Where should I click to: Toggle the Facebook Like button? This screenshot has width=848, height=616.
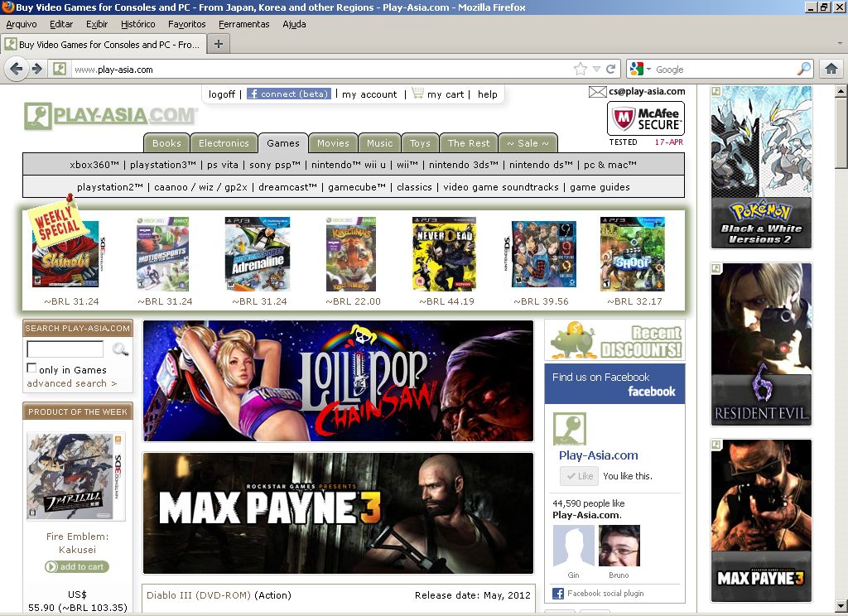[x=578, y=476]
